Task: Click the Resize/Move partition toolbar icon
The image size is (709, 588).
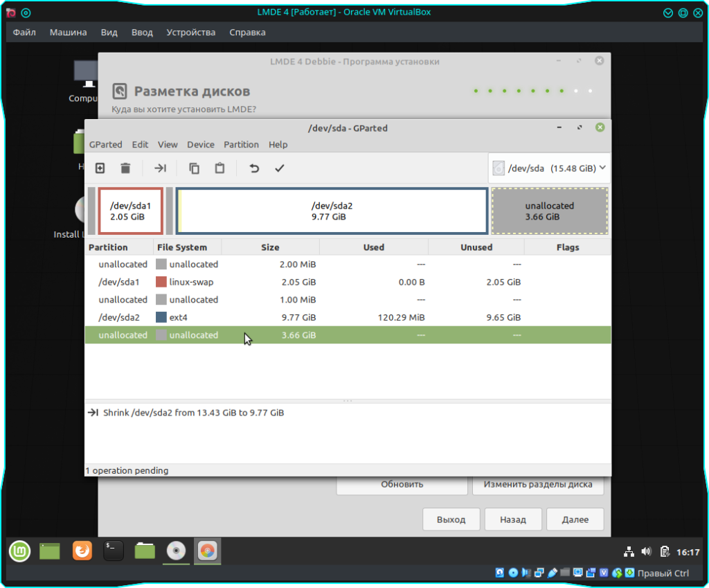Action: click(160, 168)
